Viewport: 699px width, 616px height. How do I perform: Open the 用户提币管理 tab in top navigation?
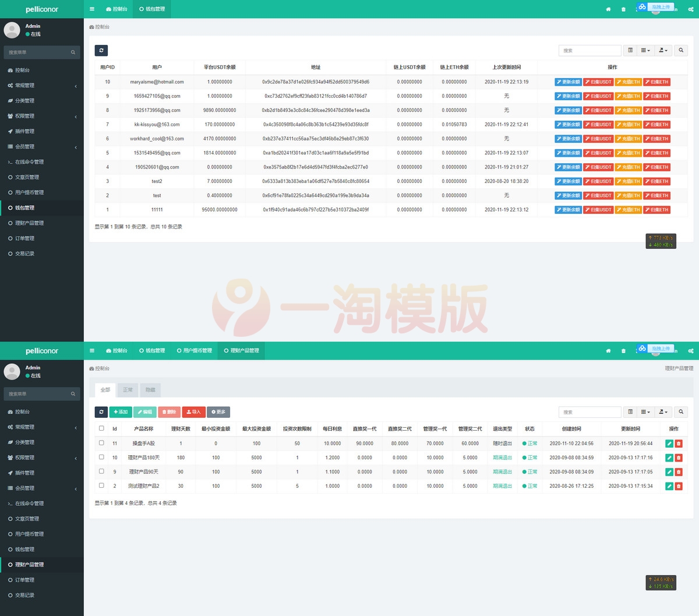point(194,350)
